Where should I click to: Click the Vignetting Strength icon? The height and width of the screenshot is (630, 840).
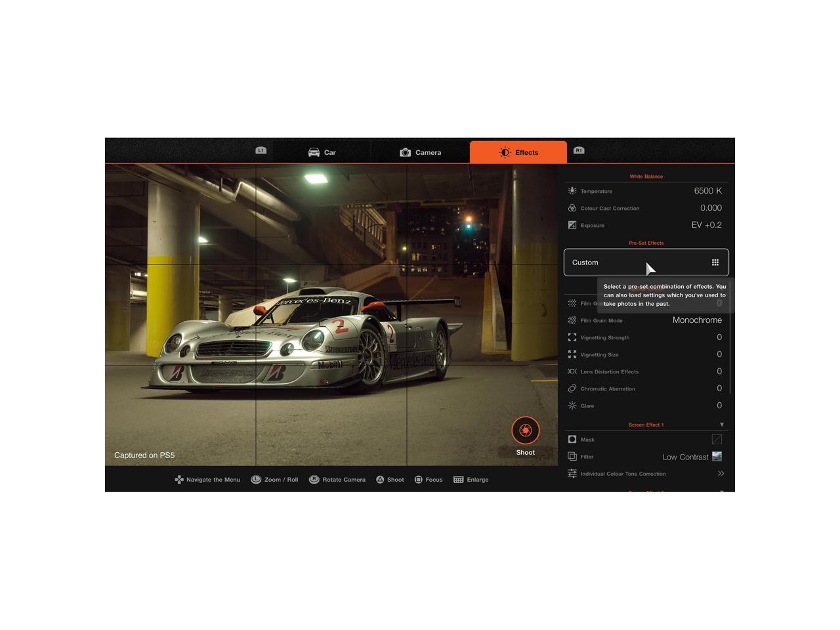(572, 337)
